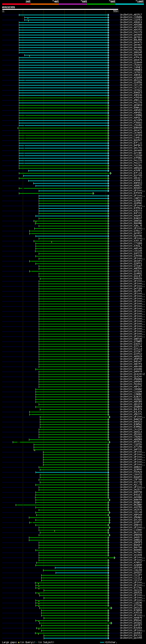Viewport: 146px width, 644px height.
Task: Select the UniRef100_Q10055 hit label
Action: tap(131, 638)
